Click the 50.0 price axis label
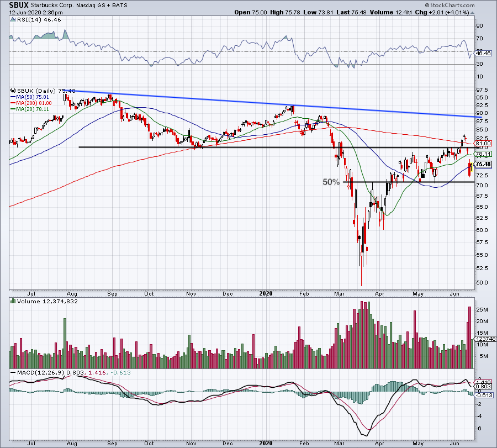The image size is (497, 448). click(x=482, y=282)
